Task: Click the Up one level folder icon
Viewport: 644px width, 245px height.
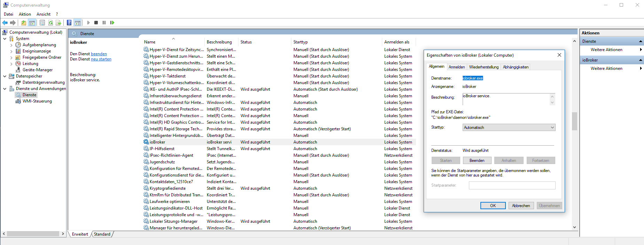Action: click(24, 23)
